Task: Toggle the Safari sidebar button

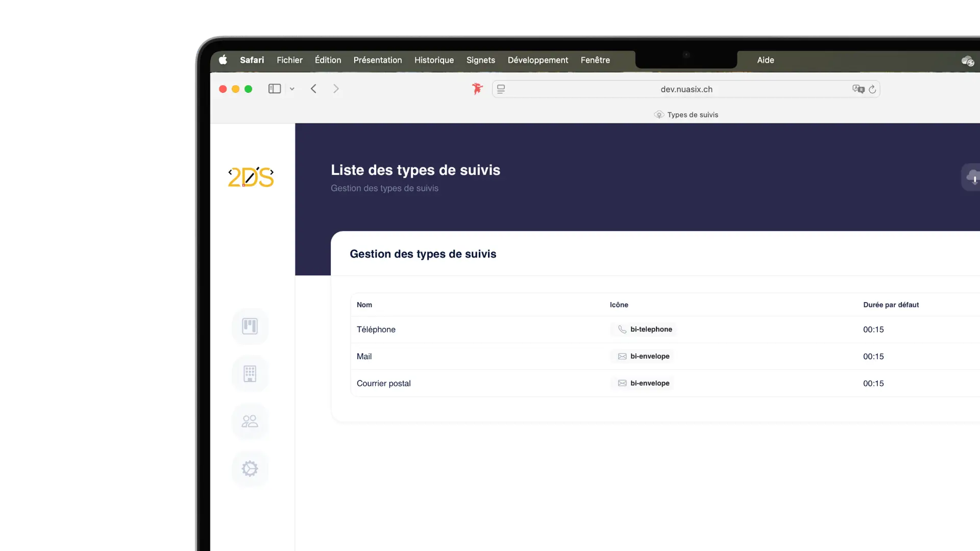Action: coord(275,89)
